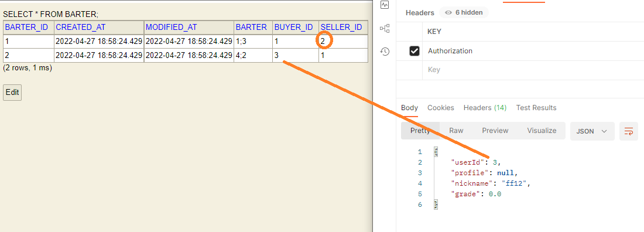
Task: Select the Preview view
Action: tap(495, 131)
